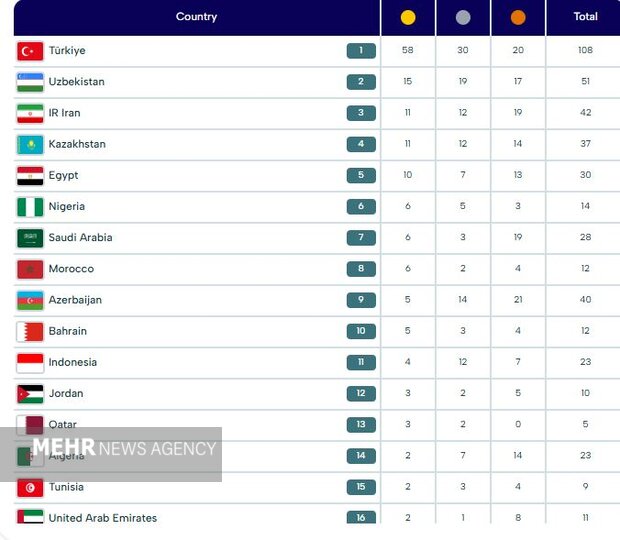Click the Uzbekistan flag icon
This screenshot has width=620, height=540.
tap(30, 82)
